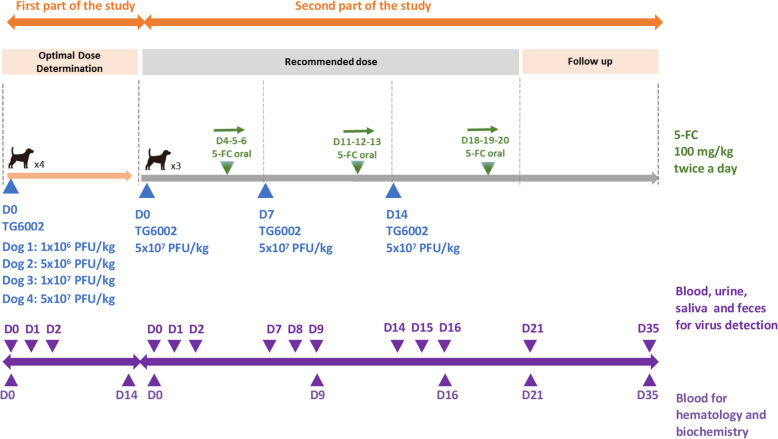Select the Optimal Dose Determination box

click(x=70, y=61)
